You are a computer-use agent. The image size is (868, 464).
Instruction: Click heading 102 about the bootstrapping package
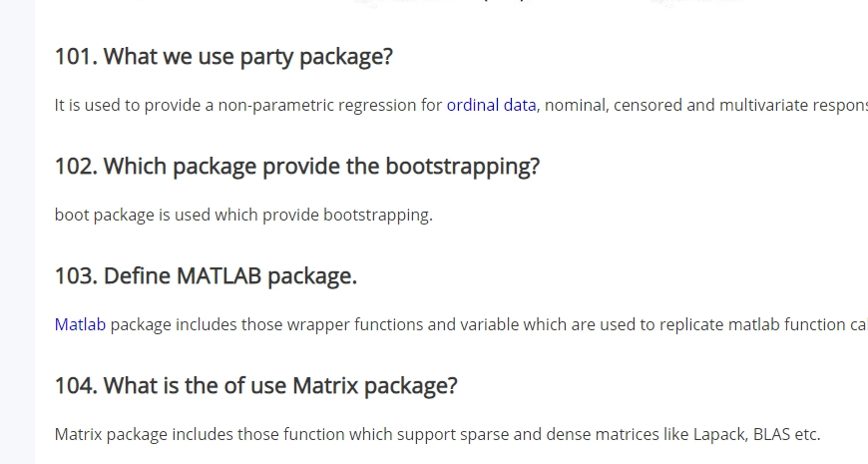[x=297, y=167]
